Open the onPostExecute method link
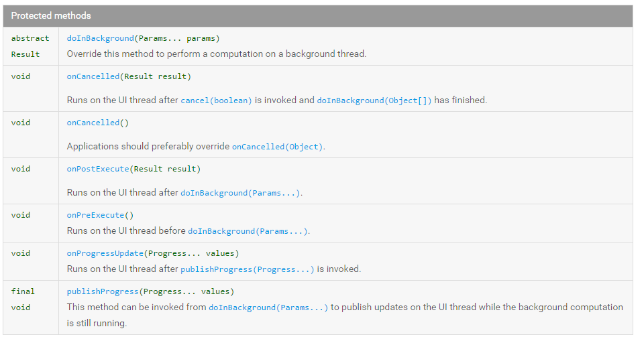This screenshot has height=343, width=644. coord(98,169)
